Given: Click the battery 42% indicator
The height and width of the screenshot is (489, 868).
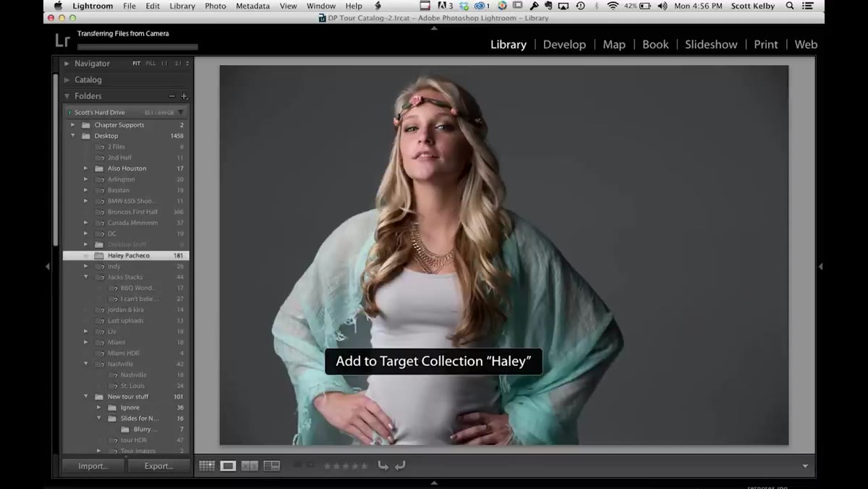Looking at the screenshot, I should click(638, 6).
